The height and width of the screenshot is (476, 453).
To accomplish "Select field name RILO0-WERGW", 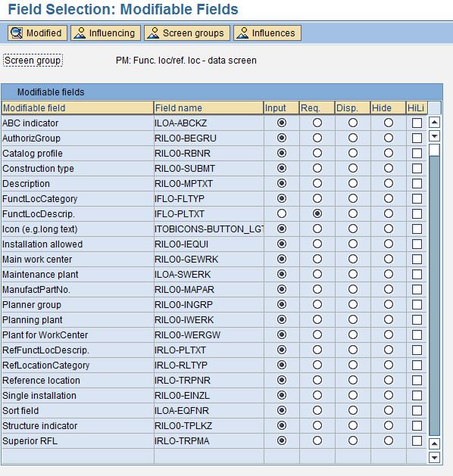I will coord(187,334).
